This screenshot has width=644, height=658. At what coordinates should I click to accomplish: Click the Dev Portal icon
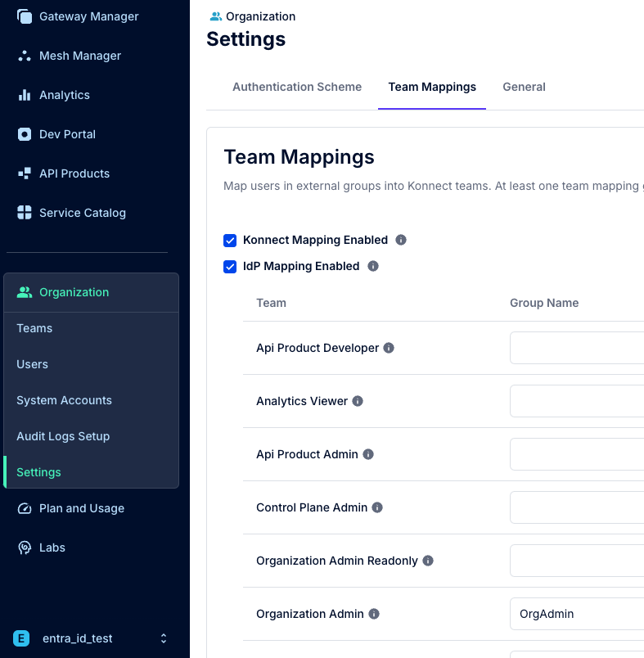[x=25, y=134]
